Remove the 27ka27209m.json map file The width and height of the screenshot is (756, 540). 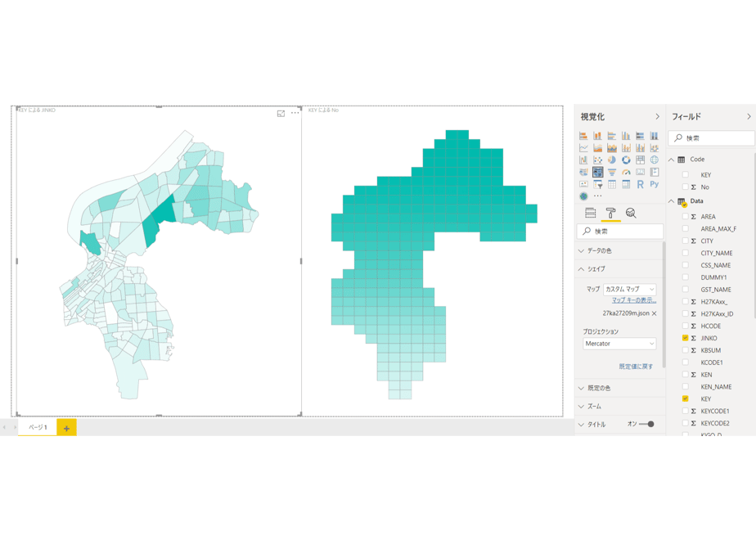[655, 313]
